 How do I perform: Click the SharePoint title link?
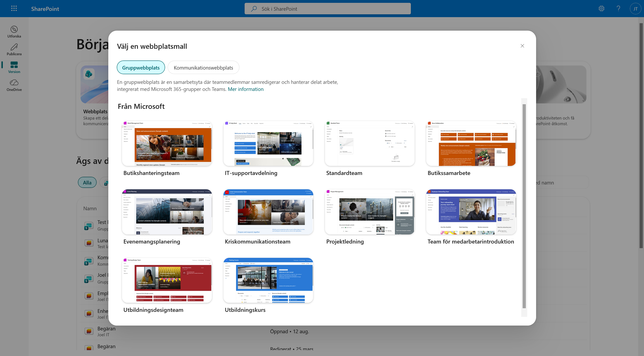coord(45,9)
